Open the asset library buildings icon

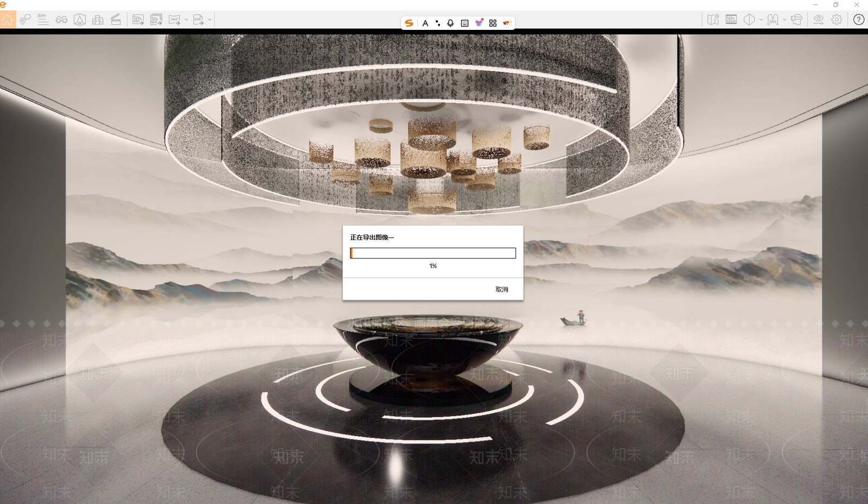pyautogui.click(x=98, y=20)
